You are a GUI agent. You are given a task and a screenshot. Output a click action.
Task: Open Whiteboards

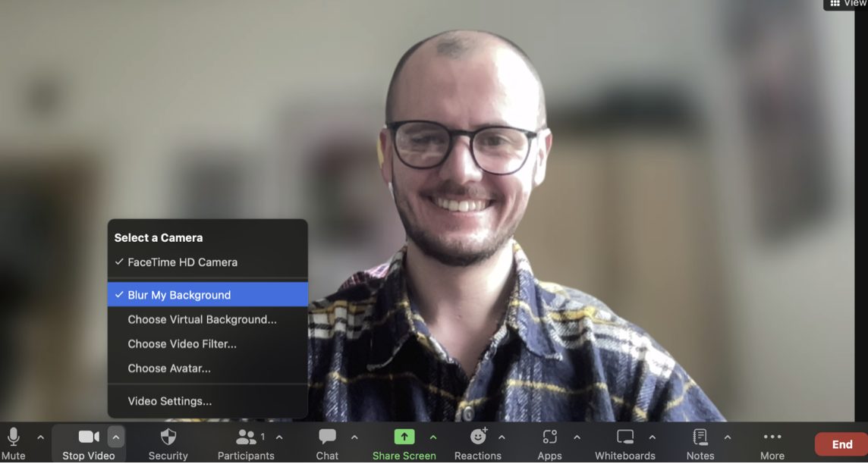pyautogui.click(x=624, y=437)
